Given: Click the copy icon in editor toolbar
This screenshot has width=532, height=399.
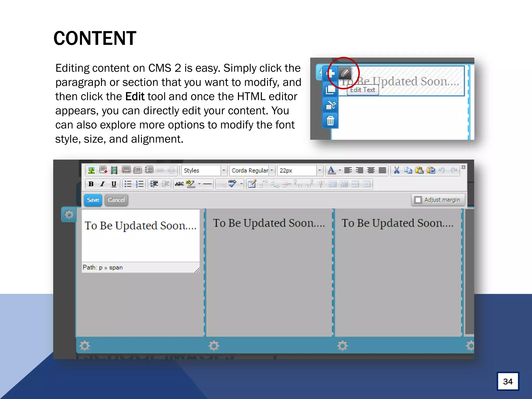Looking at the screenshot, I should coord(408,170).
